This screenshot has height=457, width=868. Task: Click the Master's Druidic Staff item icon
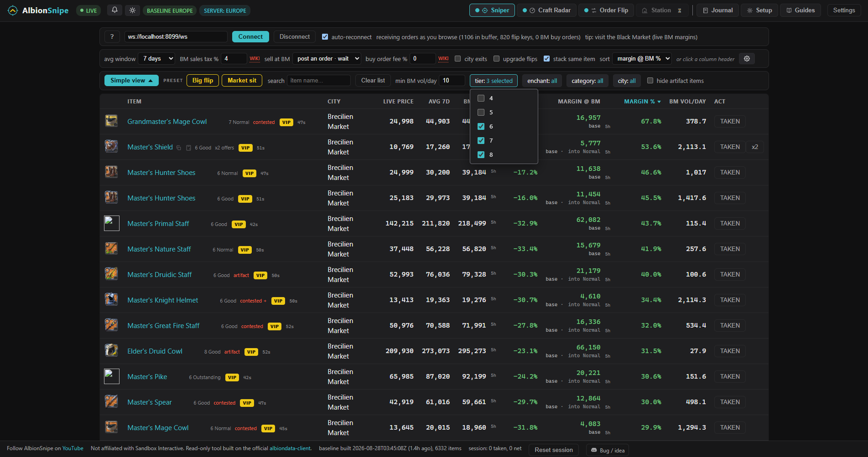click(x=111, y=274)
